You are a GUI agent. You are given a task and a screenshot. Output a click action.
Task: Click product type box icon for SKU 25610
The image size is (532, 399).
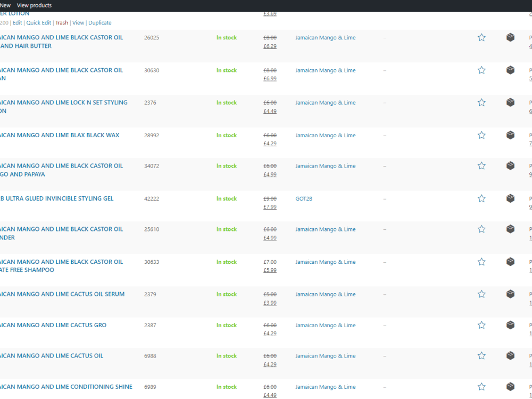pyautogui.click(x=510, y=229)
